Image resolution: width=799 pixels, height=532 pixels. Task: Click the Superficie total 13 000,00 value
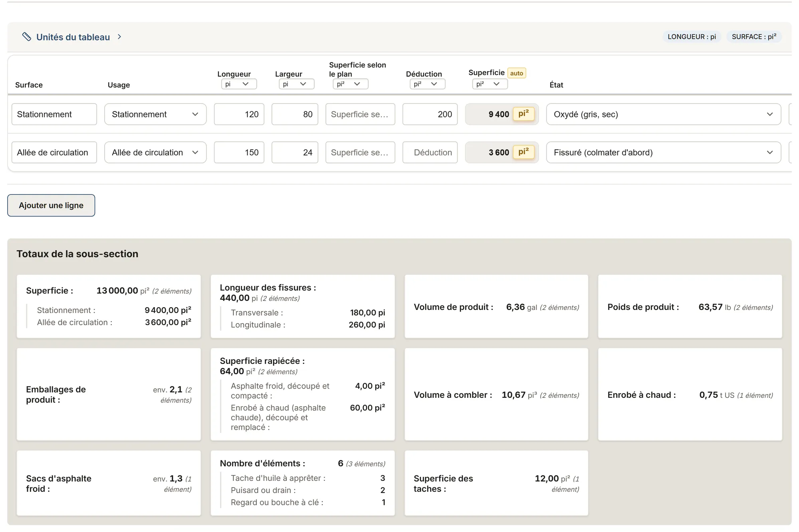coord(117,291)
